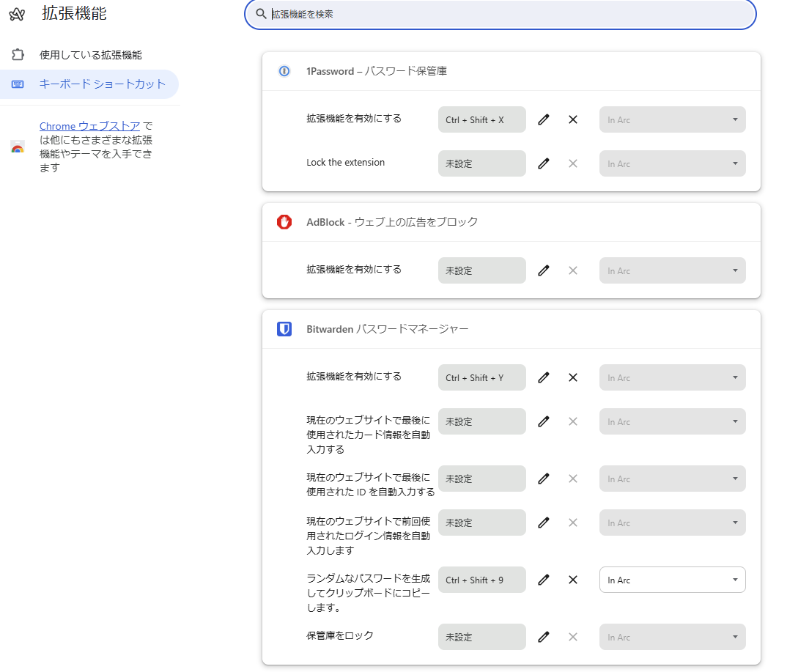Click the X in ID を自動入力する row
This screenshot has height=672, width=809.
coord(573,479)
